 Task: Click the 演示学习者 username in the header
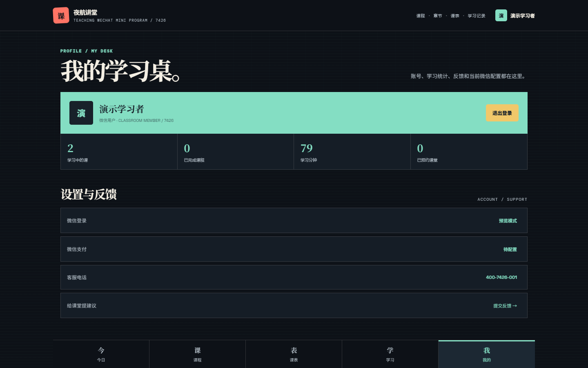(522, 16)
